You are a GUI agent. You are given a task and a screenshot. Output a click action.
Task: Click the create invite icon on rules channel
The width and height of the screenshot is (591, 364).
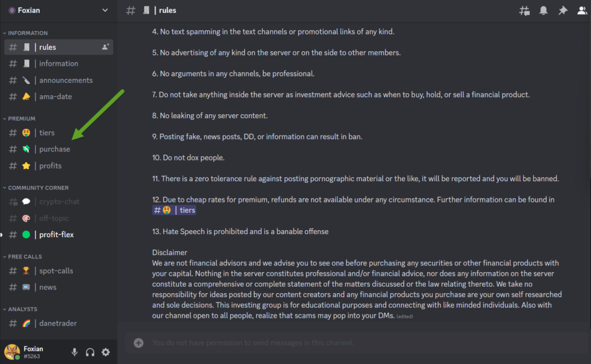coord(106,47)
